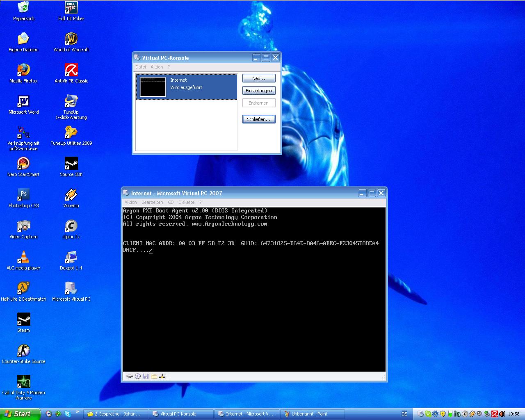The width and height of the screenshot is (525, 420).
Task: Select the Microsoft Virtual PC desktop icon
Action: 71,292
